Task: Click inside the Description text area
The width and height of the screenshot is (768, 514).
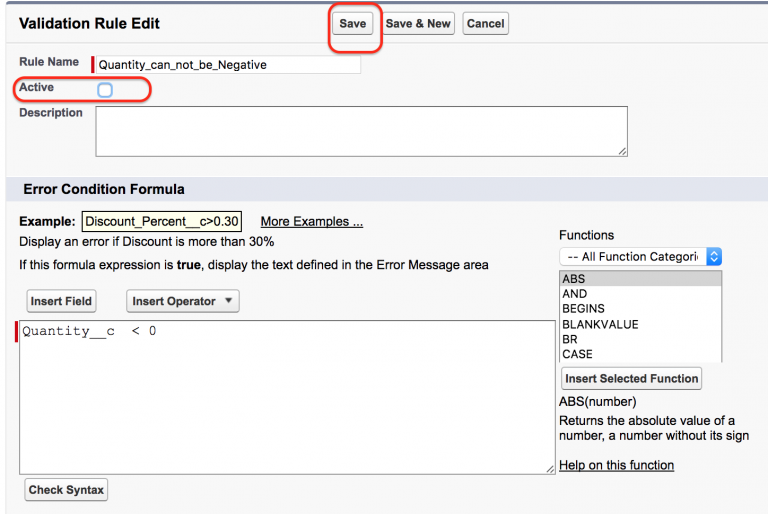Action: 361,131
